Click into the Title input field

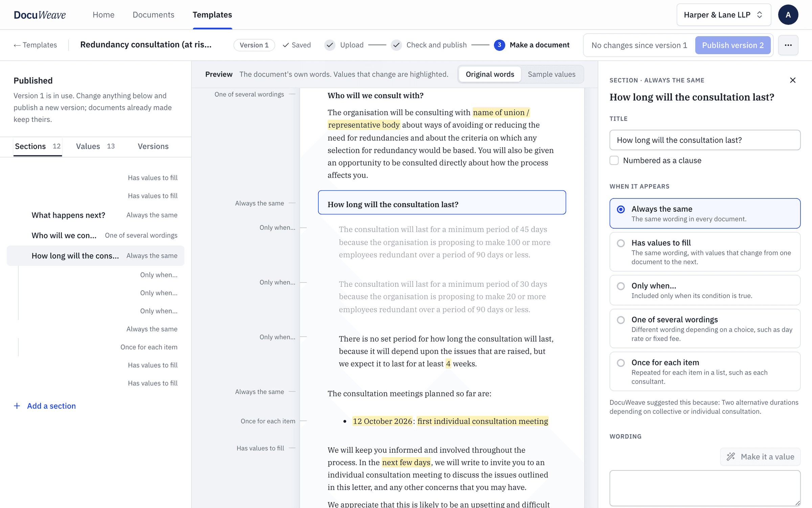[705, 140]
